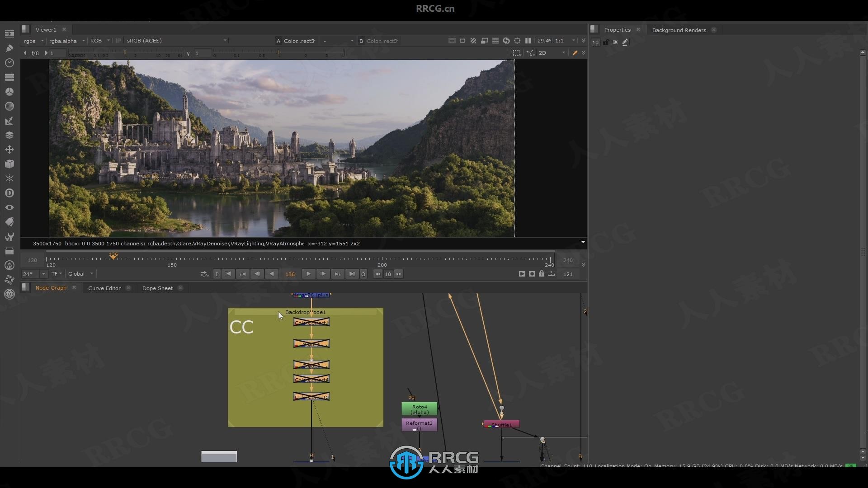This screenshot has width=868, height=488.
Task: Open the Draw nodes menu in the toolbar
Action: (9, 48)
